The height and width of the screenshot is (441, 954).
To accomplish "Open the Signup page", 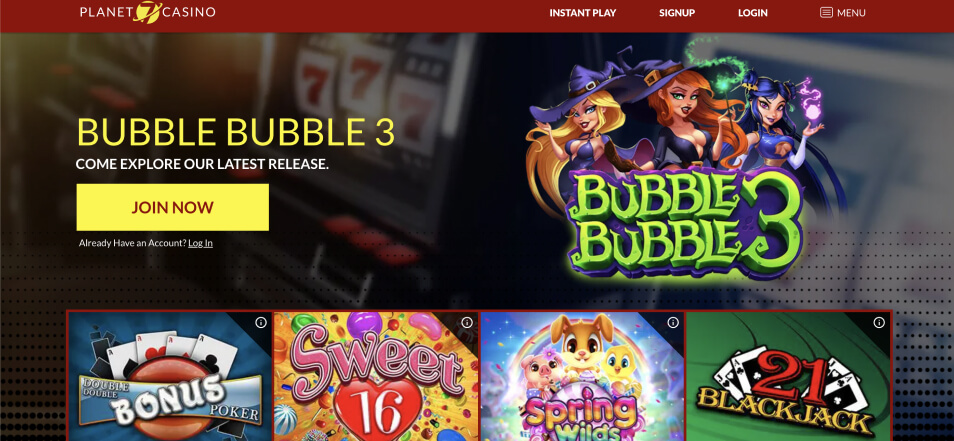I will (x=677, y=13).
